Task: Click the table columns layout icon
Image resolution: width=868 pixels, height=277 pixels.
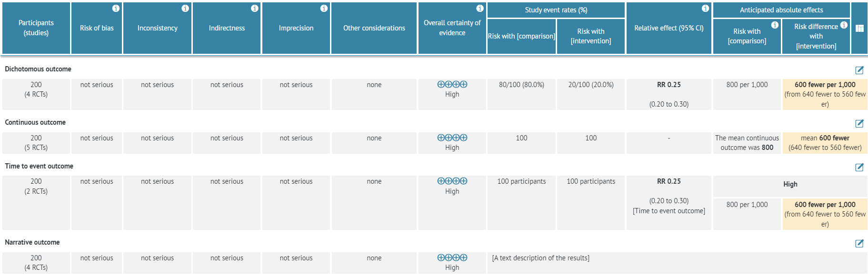Action: [x=859, y=28]
